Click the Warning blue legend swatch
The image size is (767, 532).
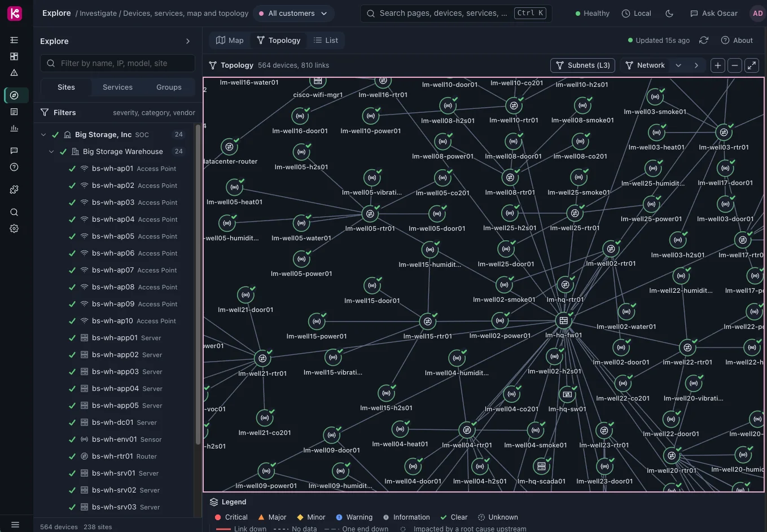pyautogui.click(x=339, y=517)
